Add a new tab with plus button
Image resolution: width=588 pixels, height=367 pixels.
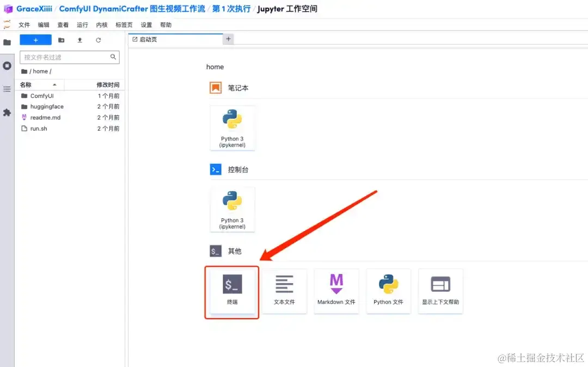tap(228, 39)
